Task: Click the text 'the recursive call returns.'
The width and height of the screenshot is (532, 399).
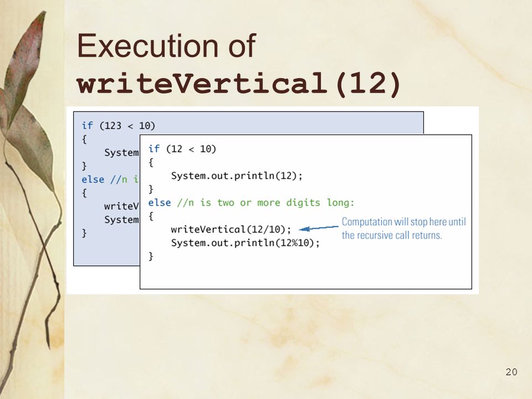Action: pyautogui.click(x=392, y=235)
